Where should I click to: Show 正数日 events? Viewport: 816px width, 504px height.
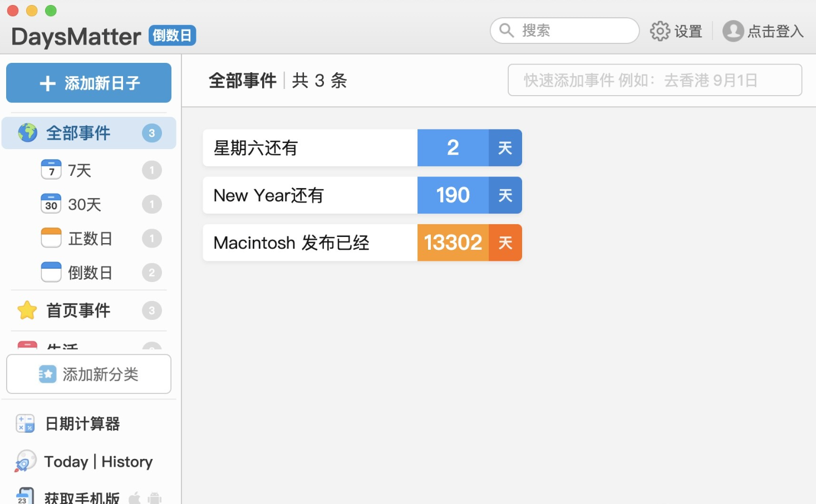(89, 239)
